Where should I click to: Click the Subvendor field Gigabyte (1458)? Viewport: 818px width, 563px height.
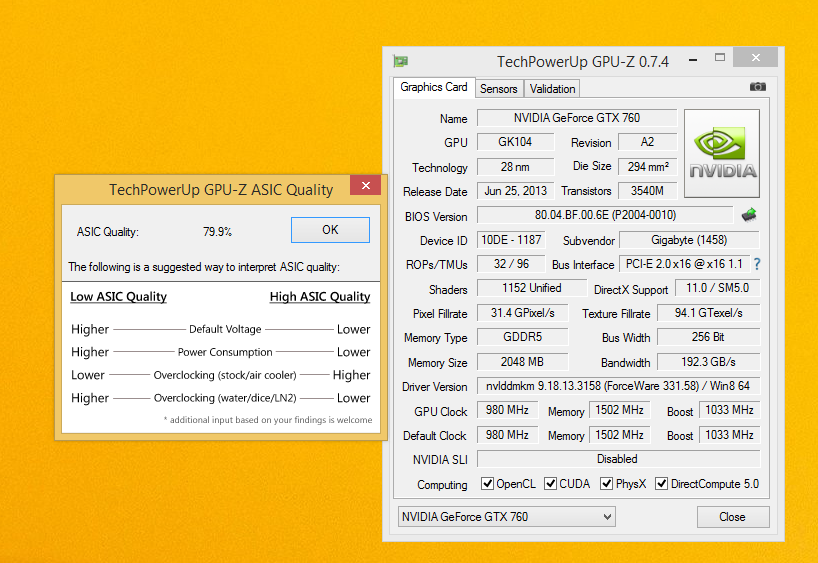click(x=689, y=240)
